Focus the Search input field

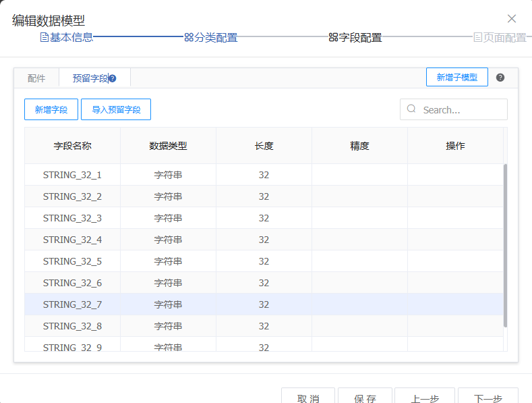pyautogui.click(x=461, y=109)
